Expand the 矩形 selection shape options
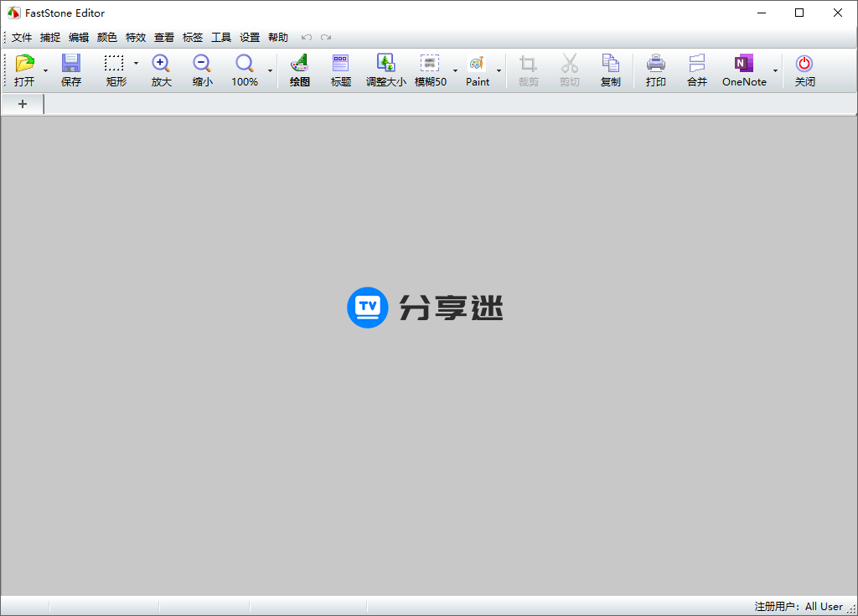Image resolution: width=858 pixels, height=616 pixels. tap(136, 62)
